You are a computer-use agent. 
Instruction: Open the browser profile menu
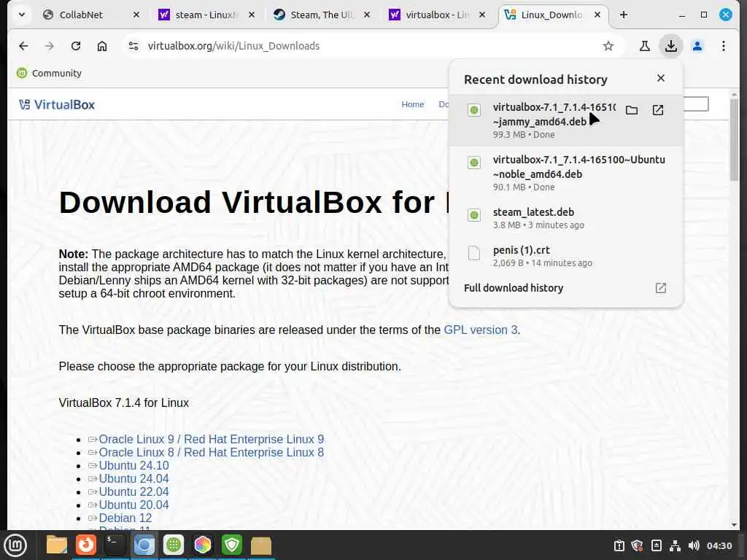697,46
